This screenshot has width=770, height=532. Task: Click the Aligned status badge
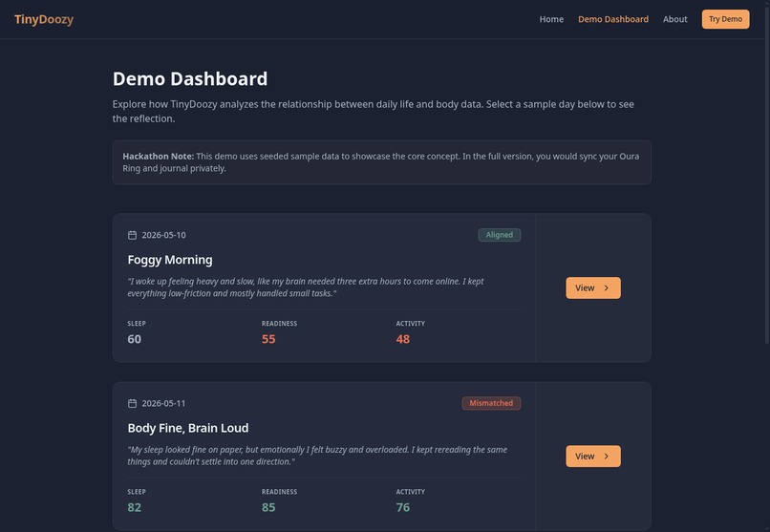(x=500, y=235)
